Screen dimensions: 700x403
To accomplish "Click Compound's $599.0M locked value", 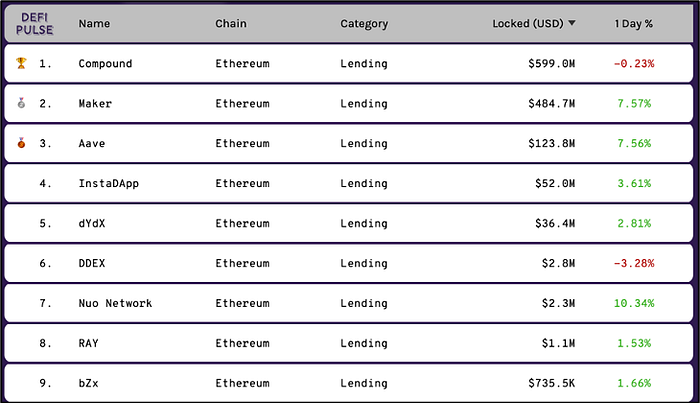I will (551, 63).
